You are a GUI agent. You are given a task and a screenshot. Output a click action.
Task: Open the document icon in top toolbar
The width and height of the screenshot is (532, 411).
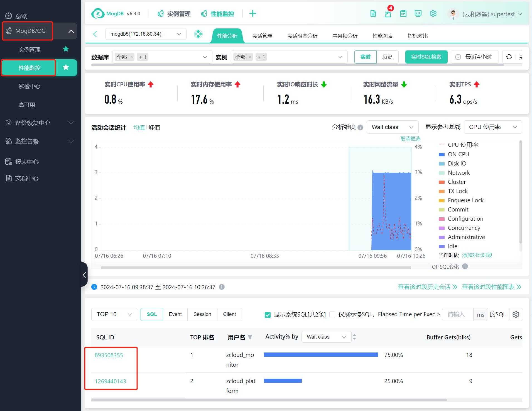point(373,13)
